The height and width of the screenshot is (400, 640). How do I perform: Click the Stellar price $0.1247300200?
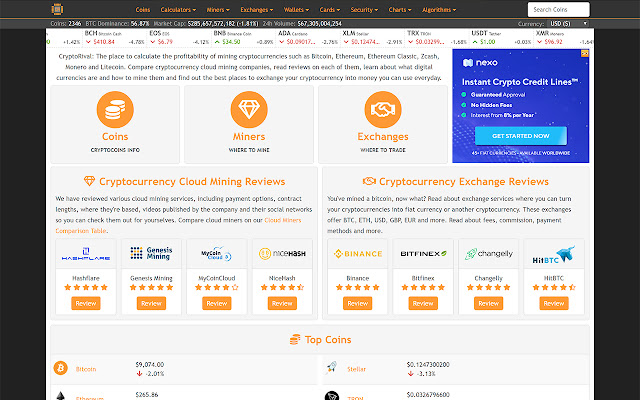coord(428,364)
